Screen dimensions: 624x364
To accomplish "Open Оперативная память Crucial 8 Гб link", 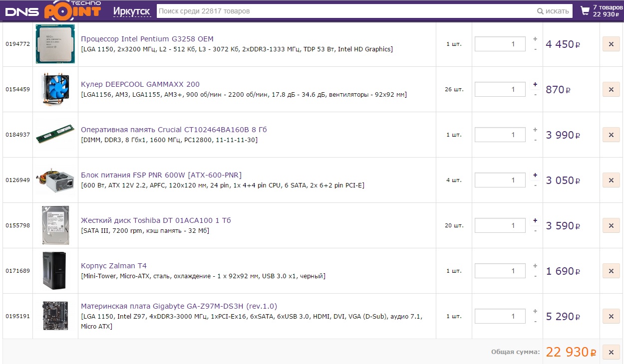I will pyautogui.click(x=174, y=130).
